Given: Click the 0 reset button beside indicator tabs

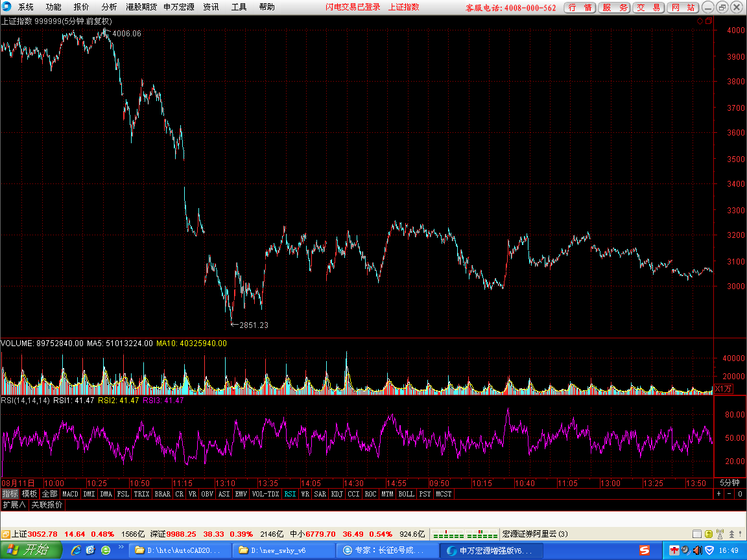Looking at the screenshot, I should 740,494.
